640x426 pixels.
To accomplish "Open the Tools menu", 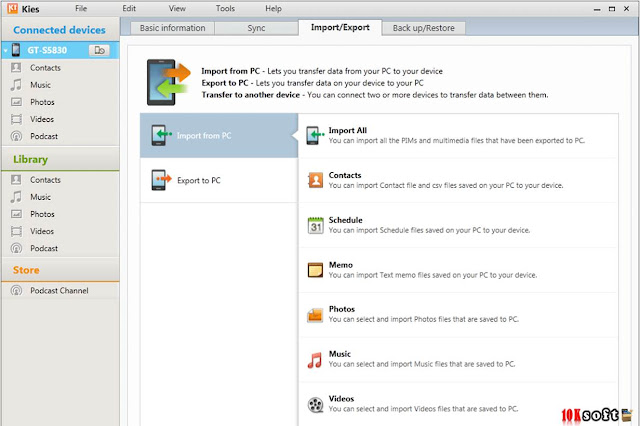I will pos(225,8).
